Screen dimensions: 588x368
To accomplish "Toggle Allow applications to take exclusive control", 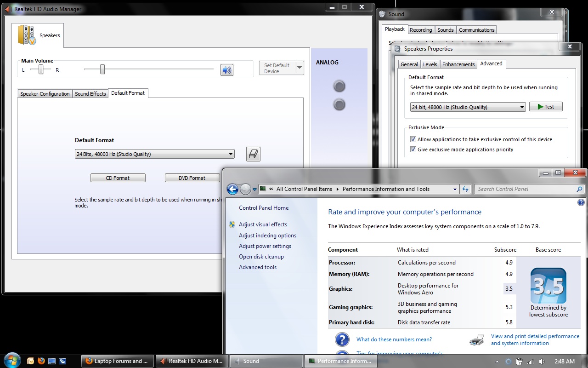I will [x=413, y=139].
